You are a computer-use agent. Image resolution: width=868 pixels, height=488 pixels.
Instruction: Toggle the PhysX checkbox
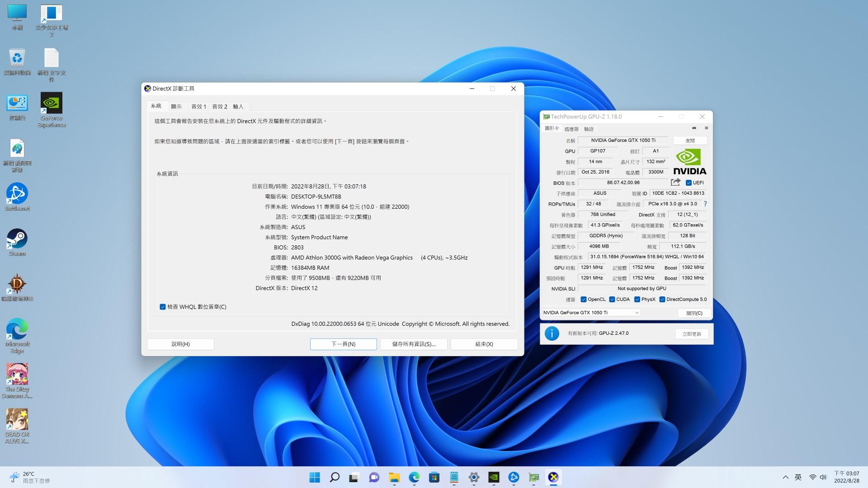pos(637,299)
